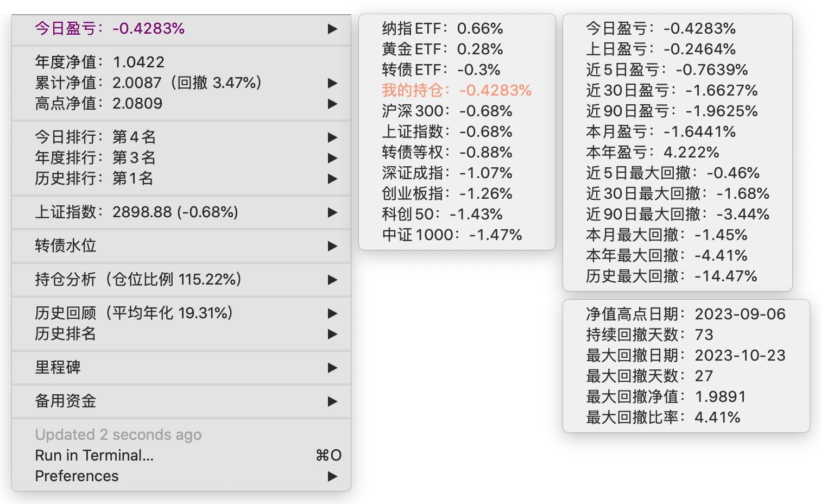Select 历史回顾 (平均年化 19.31%) entry

[x=134, y=313]
